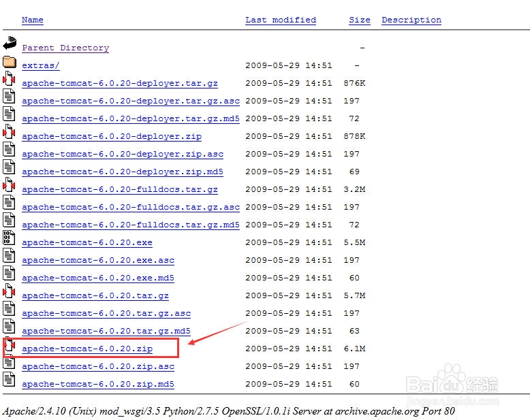Click the 5.7M size of apache-tomcat-6.0.20.tar.gz

tap(354, 295)
